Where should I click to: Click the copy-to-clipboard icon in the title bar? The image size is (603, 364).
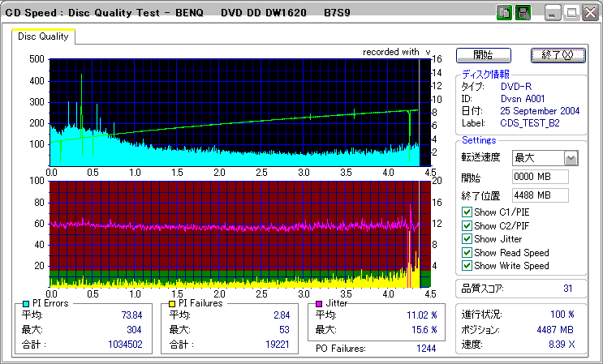(x=504, y=13)
